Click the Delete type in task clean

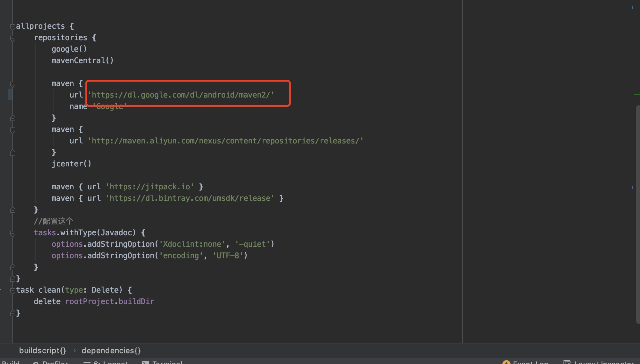(105, 290)
